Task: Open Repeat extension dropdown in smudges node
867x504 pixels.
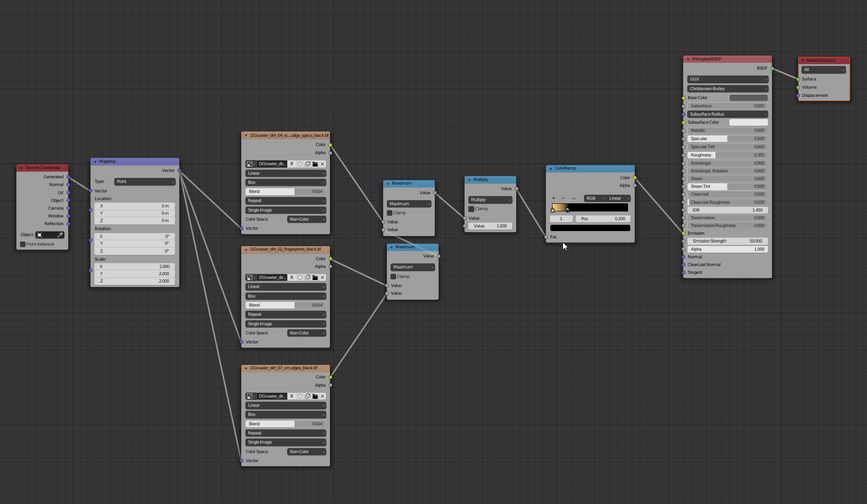Action: point(286,433)
